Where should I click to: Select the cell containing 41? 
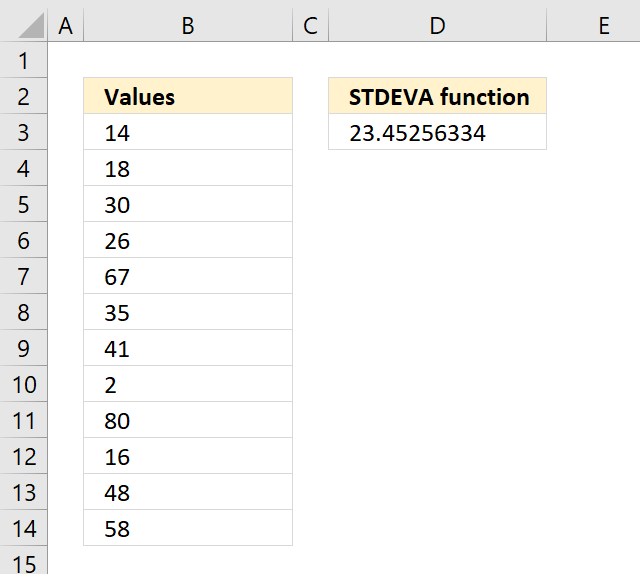[x=188, y=348]
